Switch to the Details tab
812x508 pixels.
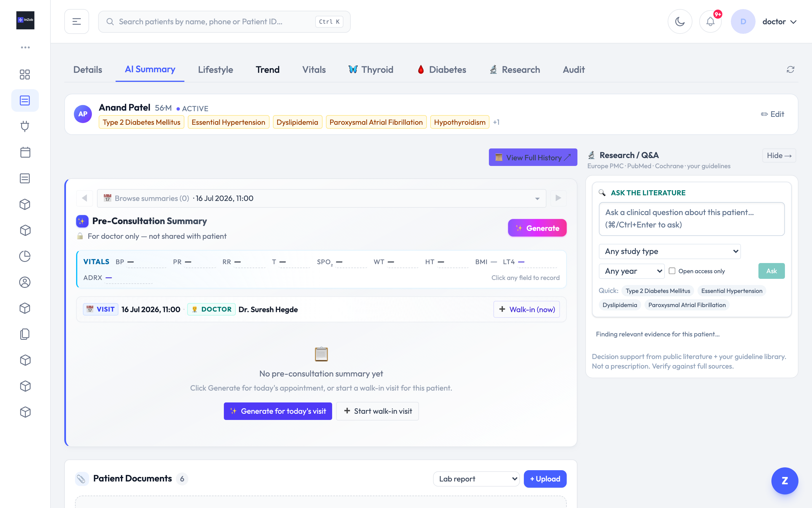point(88,69)
